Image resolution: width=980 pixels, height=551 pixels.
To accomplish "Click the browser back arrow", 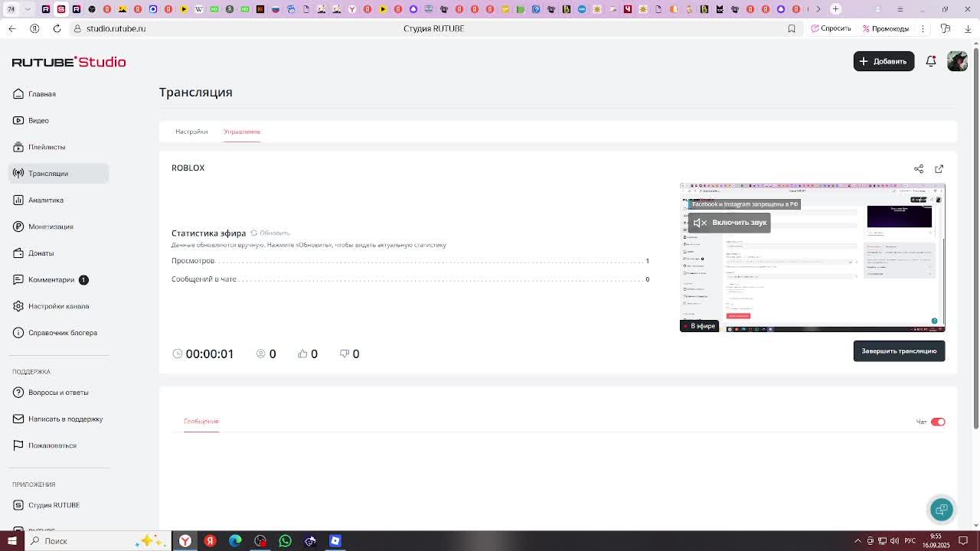I will pyautogui.click(x=11, y=28).
